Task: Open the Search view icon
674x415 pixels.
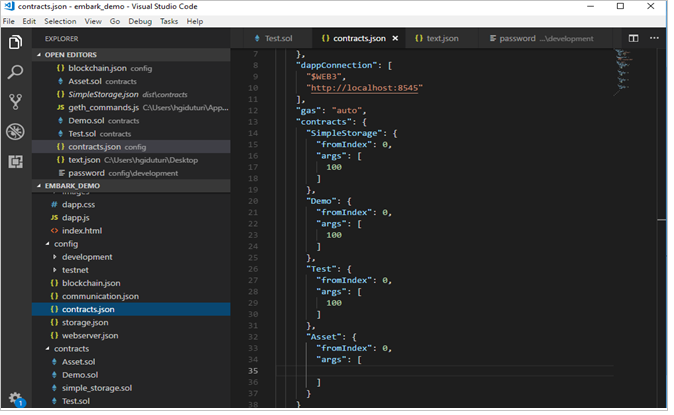Action: point(15,72)
